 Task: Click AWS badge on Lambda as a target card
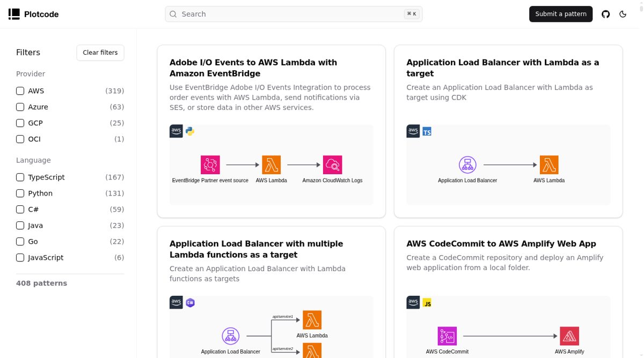[413, 131]
